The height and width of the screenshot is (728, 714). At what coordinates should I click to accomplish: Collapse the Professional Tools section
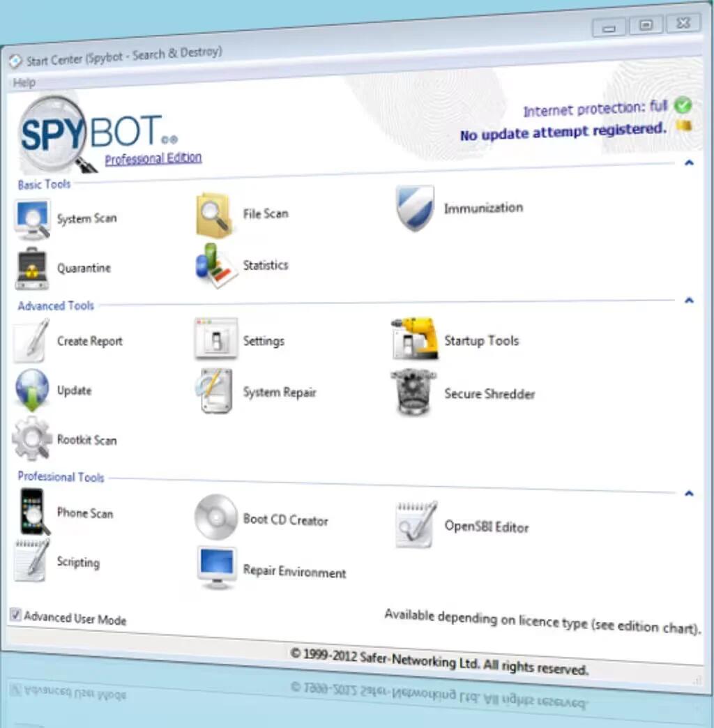(x=689, y=493)
